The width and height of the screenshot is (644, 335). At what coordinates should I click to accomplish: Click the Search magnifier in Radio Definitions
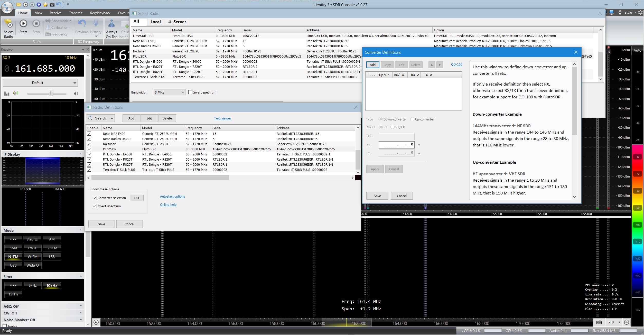(x=90, y=118)
